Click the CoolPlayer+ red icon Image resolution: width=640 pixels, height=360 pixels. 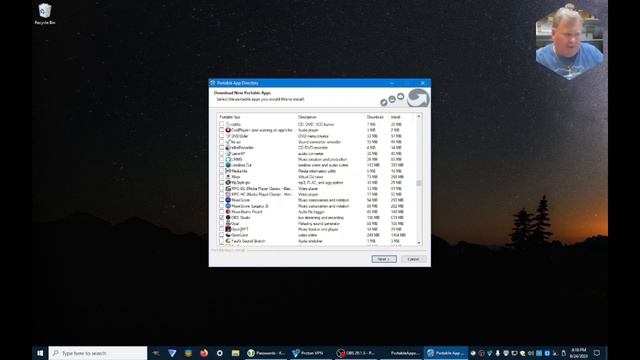pyautogui.click(x=228, y=130)
